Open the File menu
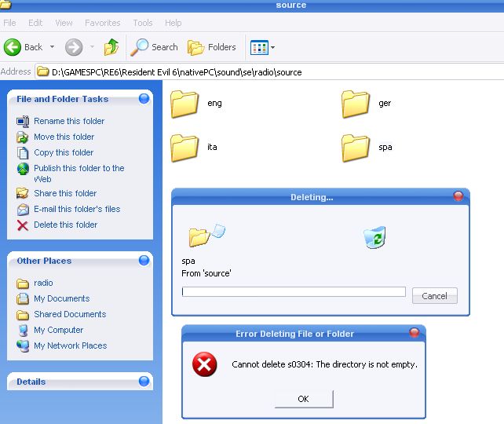 (x=9, y=23)
